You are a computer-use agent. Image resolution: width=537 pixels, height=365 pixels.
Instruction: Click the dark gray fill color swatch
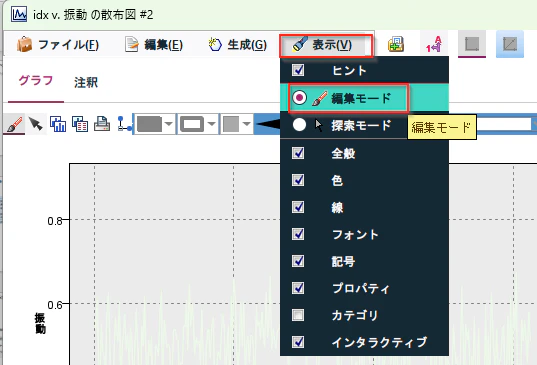(149, 124)
